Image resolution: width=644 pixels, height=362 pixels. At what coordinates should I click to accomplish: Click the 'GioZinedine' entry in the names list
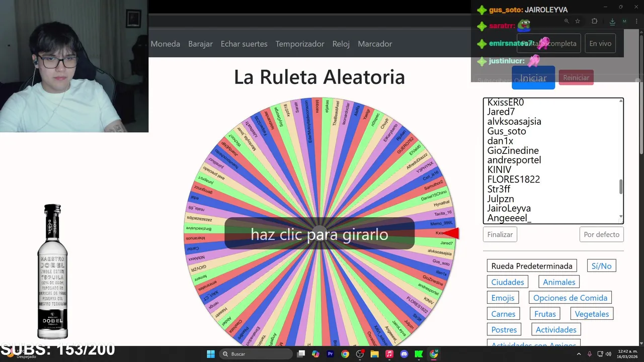513,150
